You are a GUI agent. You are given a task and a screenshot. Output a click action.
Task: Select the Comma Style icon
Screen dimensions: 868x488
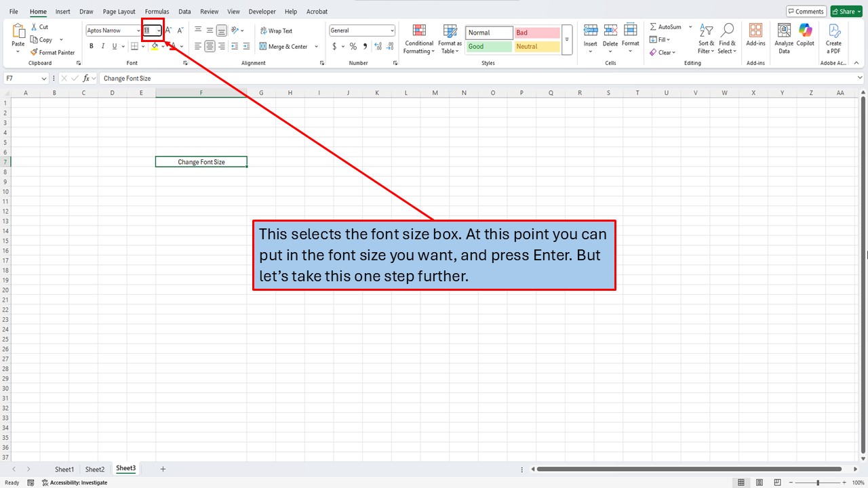[x=364, y=46]
